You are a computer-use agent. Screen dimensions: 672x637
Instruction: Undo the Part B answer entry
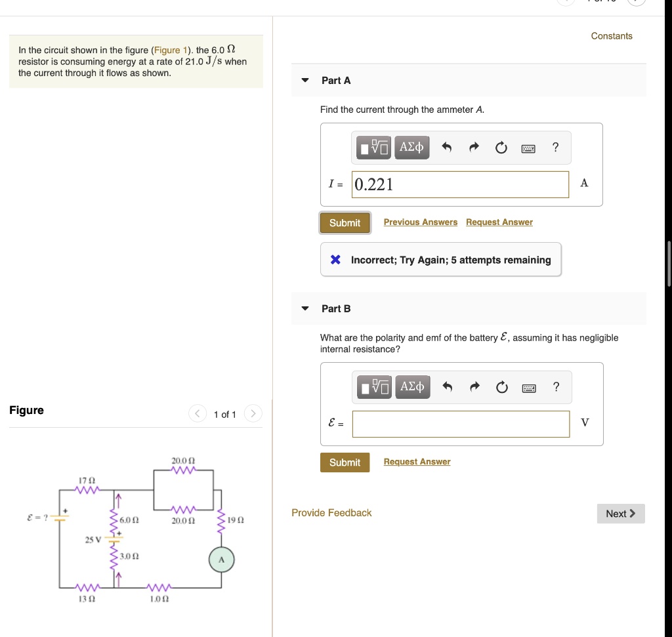pos(447,387)
